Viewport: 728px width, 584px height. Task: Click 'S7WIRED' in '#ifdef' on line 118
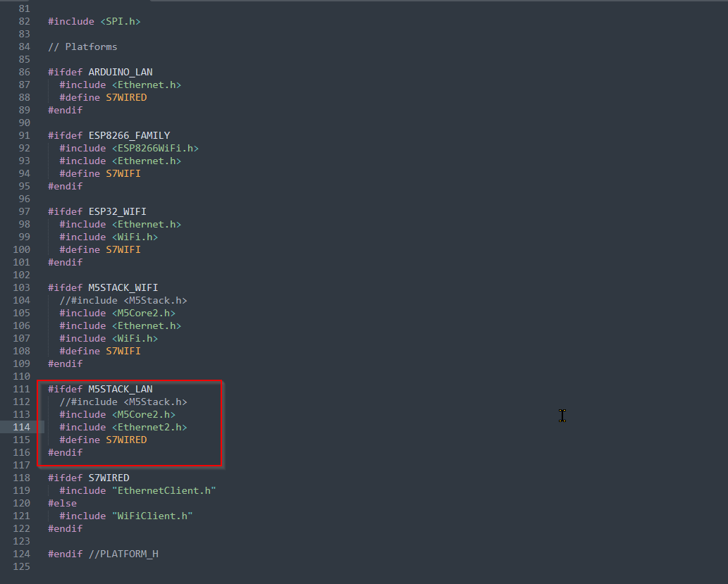[109, 478]
